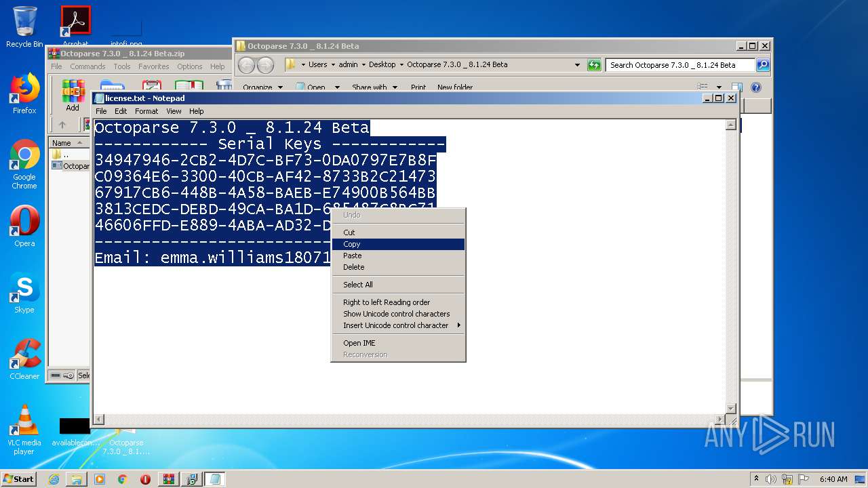Open Notepad View menu
This screenshot has height=488, width=868.
(174, 111)
